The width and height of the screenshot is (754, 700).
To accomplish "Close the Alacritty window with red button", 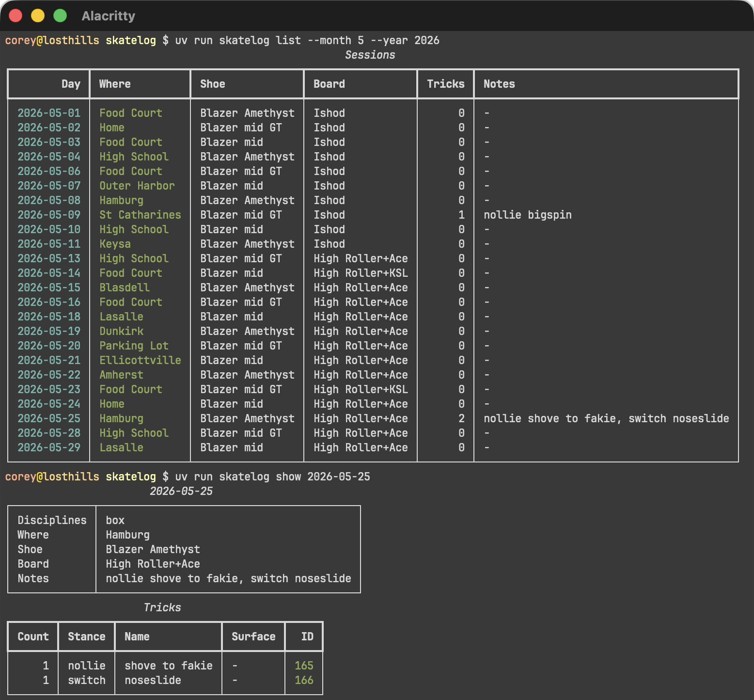I will 16,16.
